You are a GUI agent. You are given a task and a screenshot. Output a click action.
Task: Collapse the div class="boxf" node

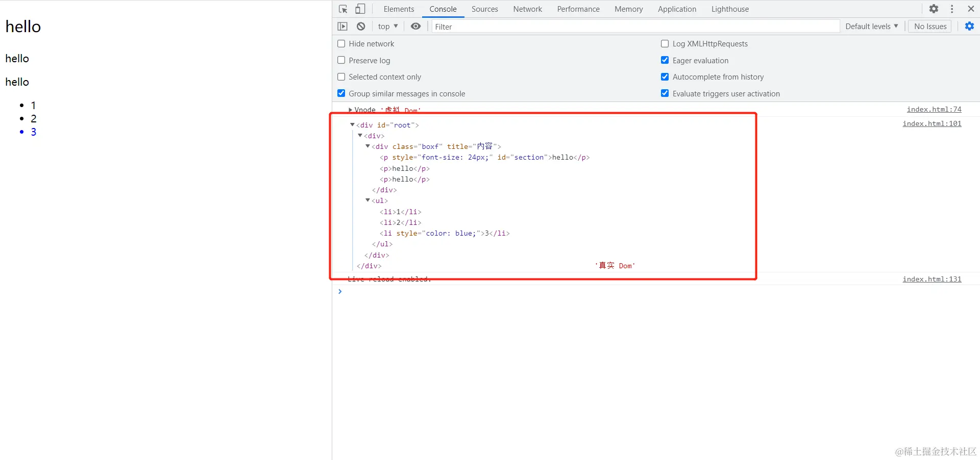(367, 146)
